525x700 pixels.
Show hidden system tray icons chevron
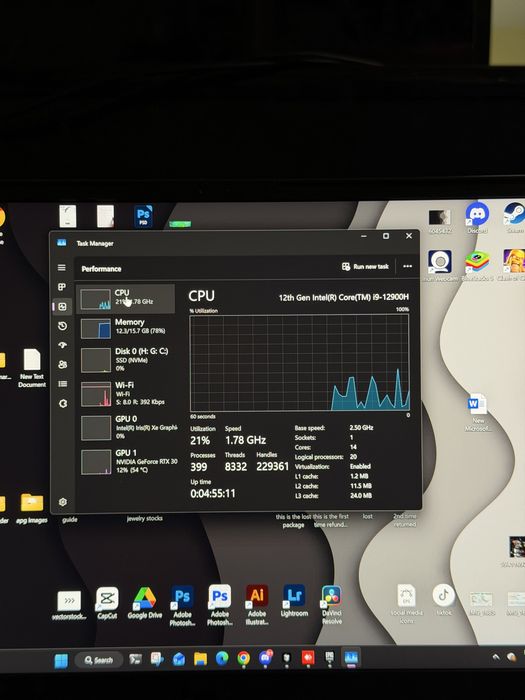tap(496, 657)
